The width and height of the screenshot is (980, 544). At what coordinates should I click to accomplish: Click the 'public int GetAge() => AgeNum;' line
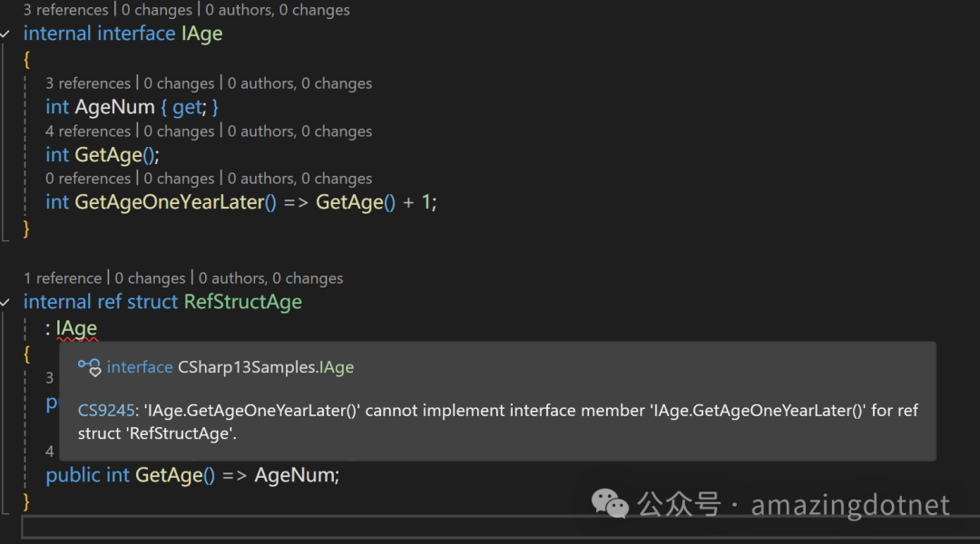point(191,474)
